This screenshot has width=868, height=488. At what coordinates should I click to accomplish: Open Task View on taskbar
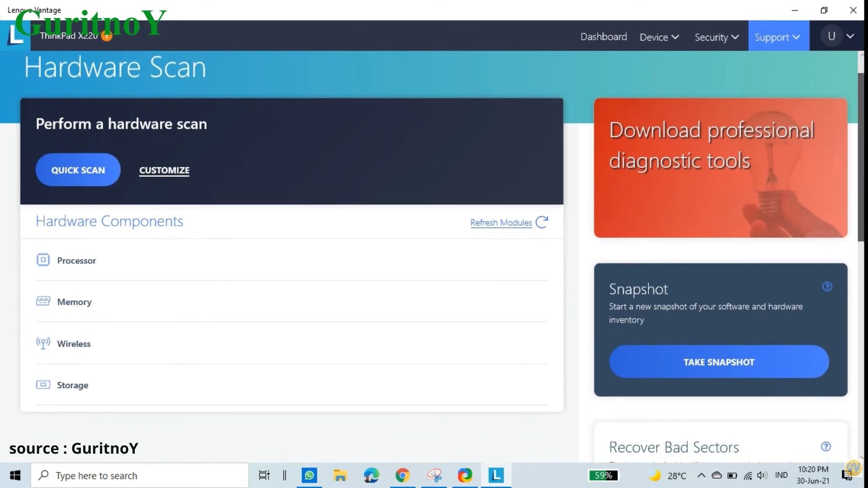(x=264, y=475)
